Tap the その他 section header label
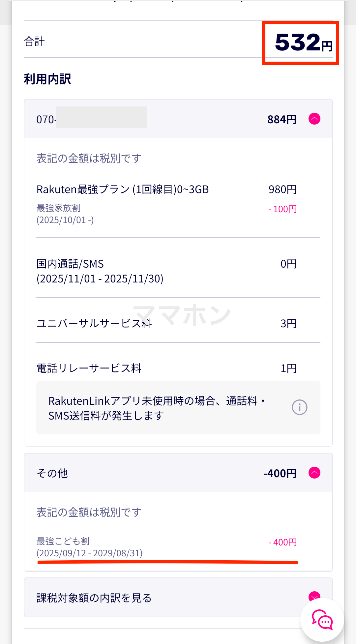The width and height of the screenshot is (356, 644). point(52,473)
